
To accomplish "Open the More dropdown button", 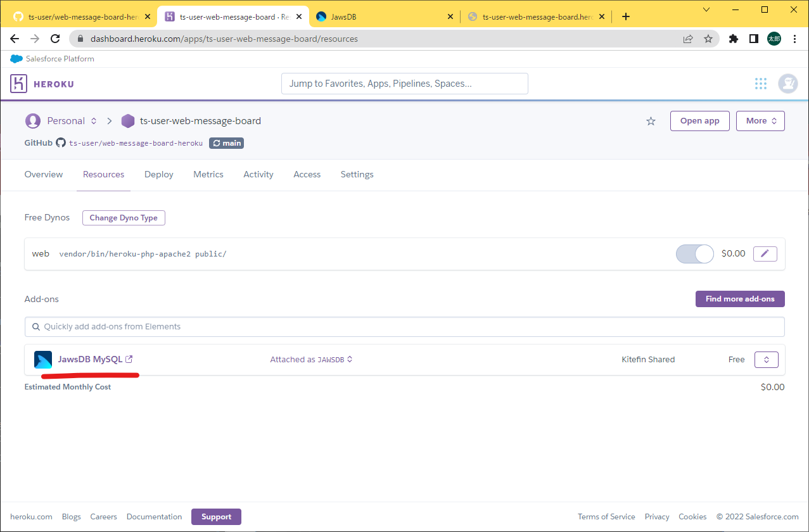I will (760, 121).
